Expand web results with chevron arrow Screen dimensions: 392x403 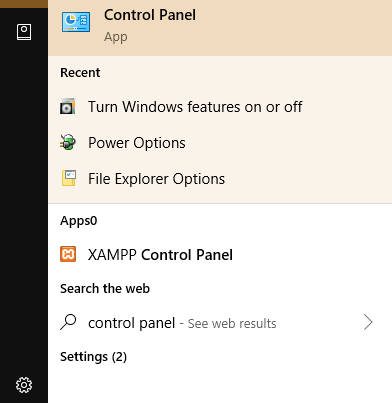pyautogui.click(x=368, y=322)
